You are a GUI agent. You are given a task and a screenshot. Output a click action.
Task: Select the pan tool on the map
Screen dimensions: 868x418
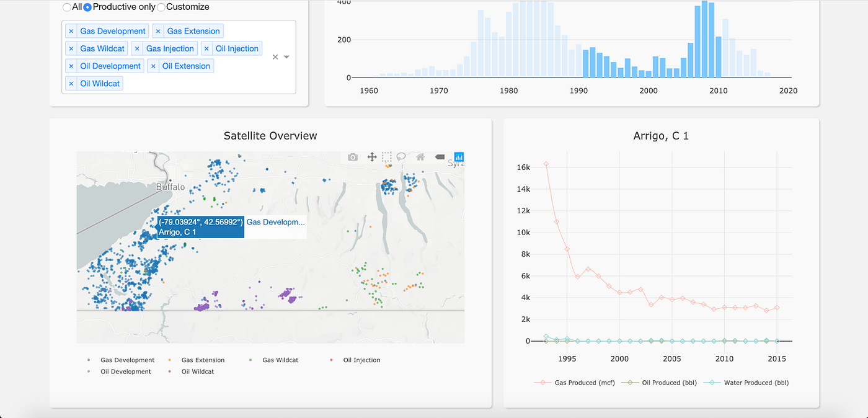[x=371, y=157]
